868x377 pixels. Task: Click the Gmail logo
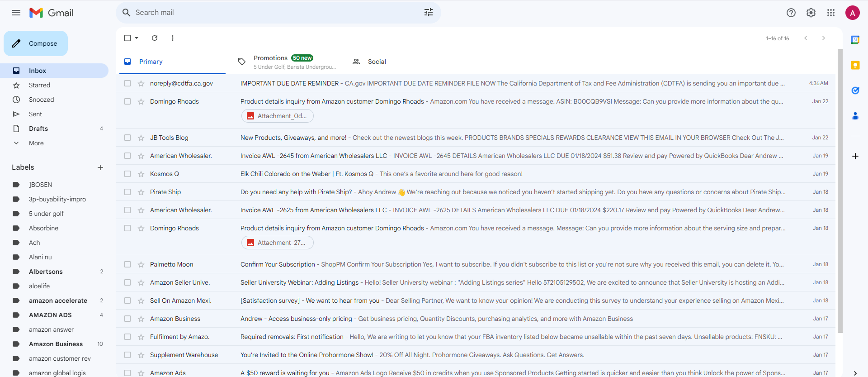[x=52, y=13]
